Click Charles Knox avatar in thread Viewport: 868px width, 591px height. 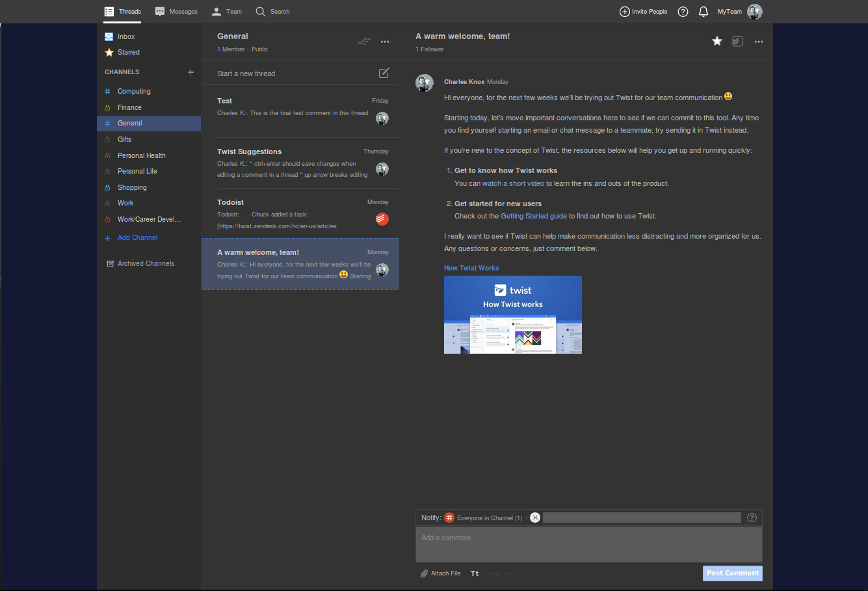click(x=425, y=83)
